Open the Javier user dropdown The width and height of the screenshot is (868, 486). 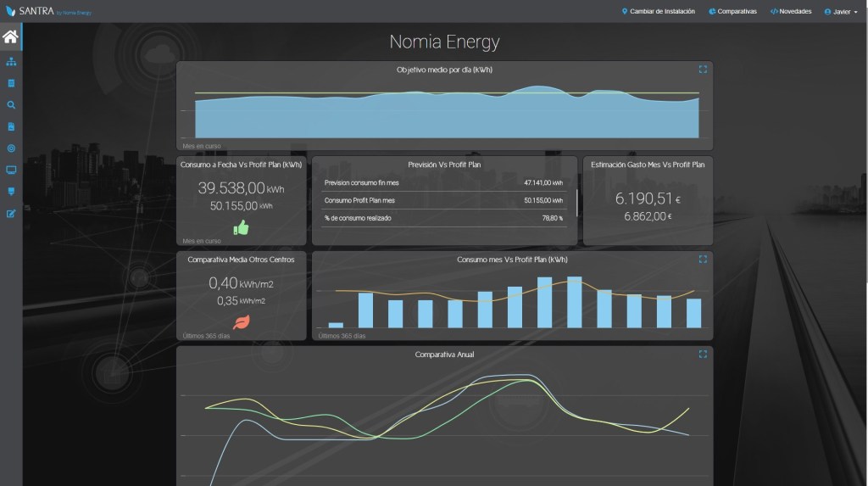(841, 12)
